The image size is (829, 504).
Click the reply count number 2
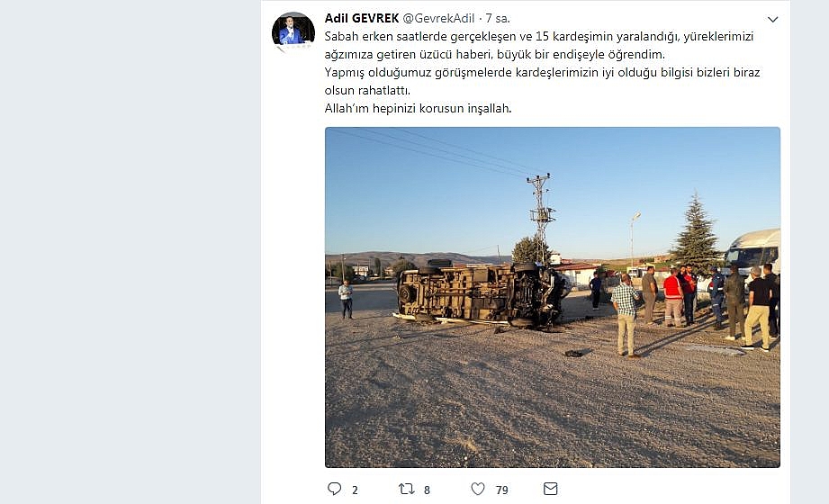pos(355,490)
